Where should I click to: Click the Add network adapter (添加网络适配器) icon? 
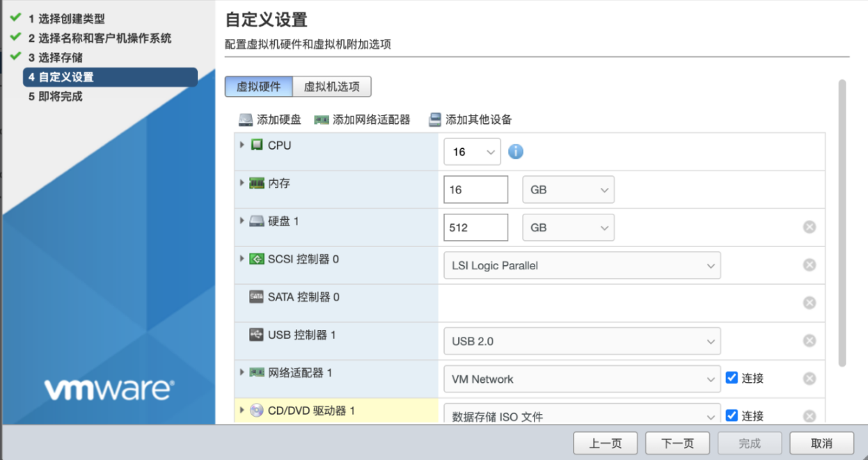[321, 120]
